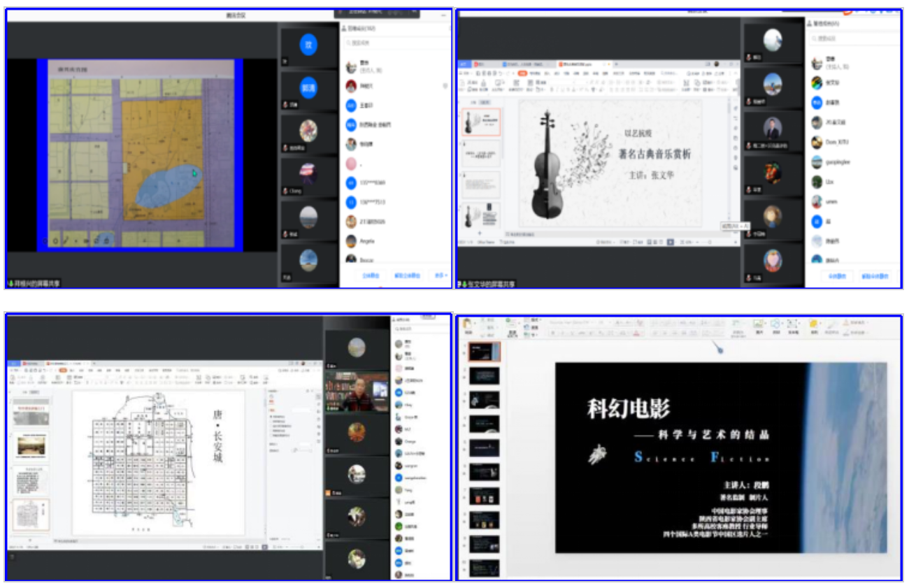Click the muted microphone icon on Cheng's tile

coord(286,191)
